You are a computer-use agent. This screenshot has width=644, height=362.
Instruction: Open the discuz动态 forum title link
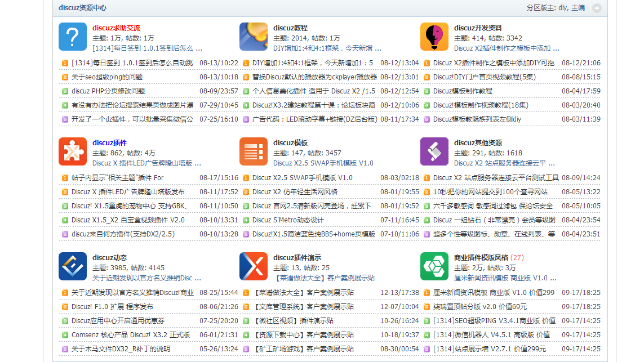(x=109, y=258)
